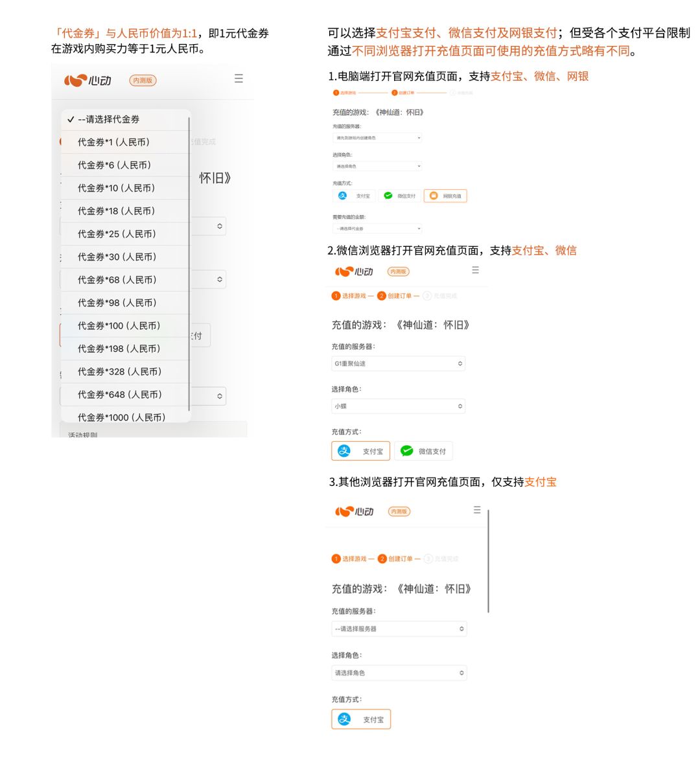Viewport: 700px width, 771px height.
Task: Choose 代金券*6 (人民币) from the list
Action: pyautogui.click(x=125, y=165)
